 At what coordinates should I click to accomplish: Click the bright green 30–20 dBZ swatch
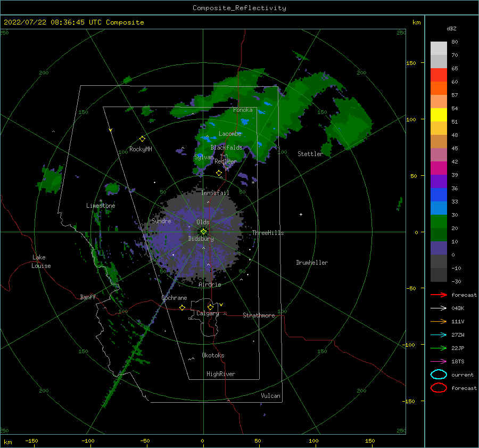point(439,222)
